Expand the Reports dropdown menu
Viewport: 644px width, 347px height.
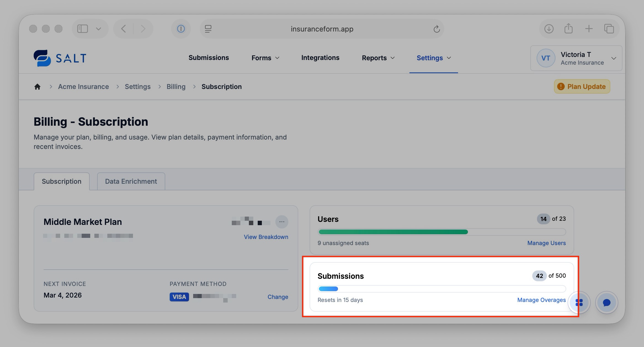(x=378, y=58)
